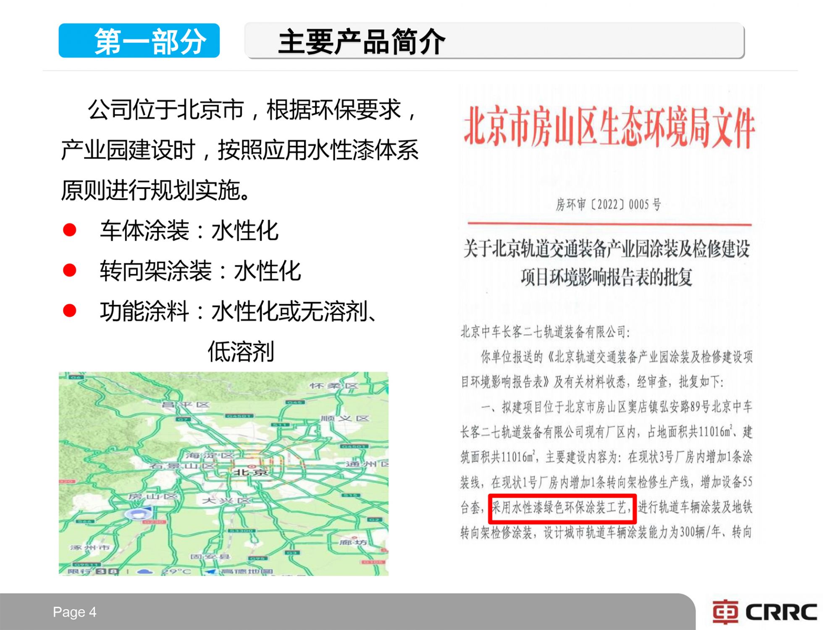Click the Beijing map image

coord(223,473)
